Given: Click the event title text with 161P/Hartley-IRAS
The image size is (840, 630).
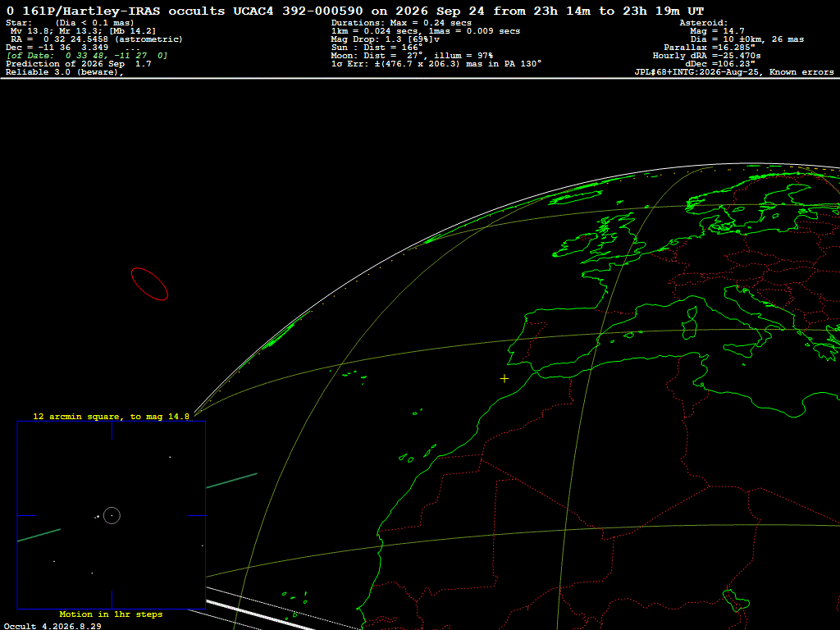Looking at the screenshot, I should [x=354, y=11].
